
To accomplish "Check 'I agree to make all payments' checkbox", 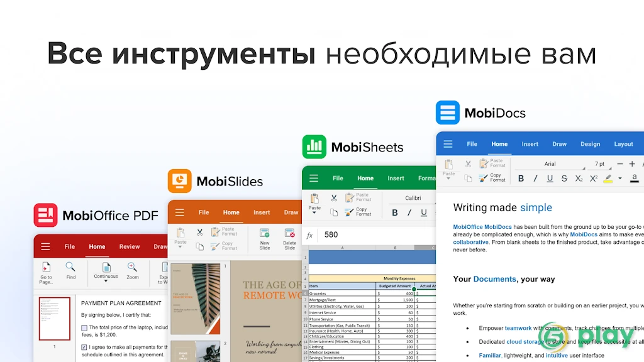I will [84, 347].
